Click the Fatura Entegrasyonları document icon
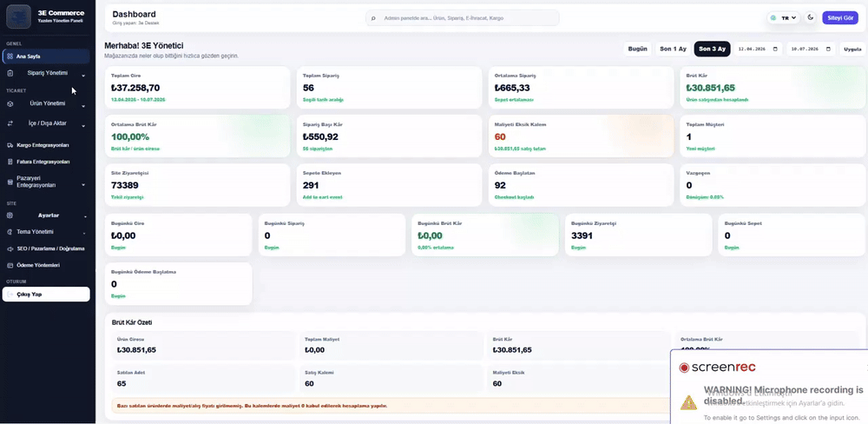This screenshot has height=424, width=868. [x=10, y=162]
